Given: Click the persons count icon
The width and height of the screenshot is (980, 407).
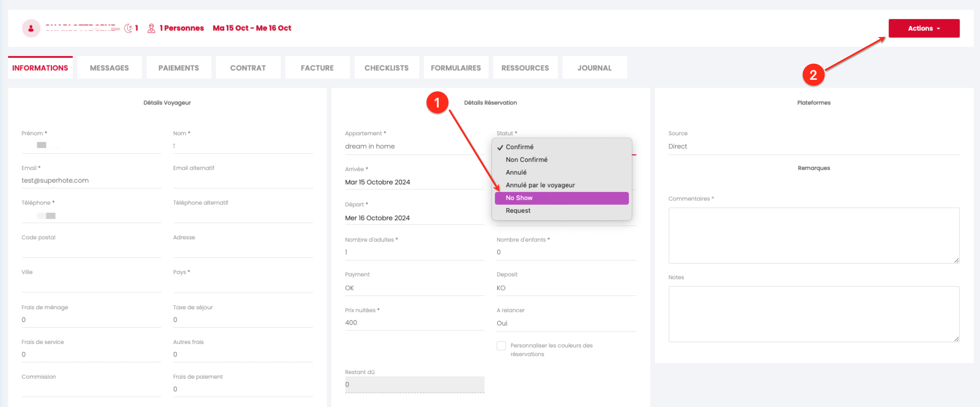Looking at the screenshot, I should coord(151,28).
